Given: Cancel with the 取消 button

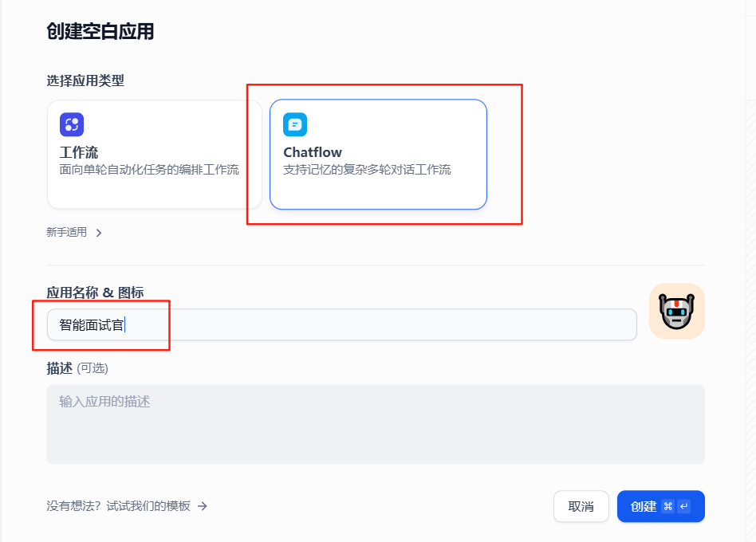Looking at the screenshot, I should tap(581, 506).
